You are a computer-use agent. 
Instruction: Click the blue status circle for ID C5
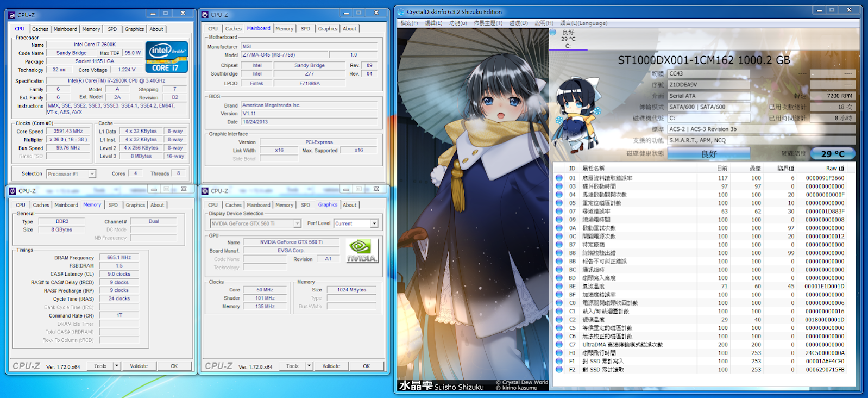tap(559, 328)
